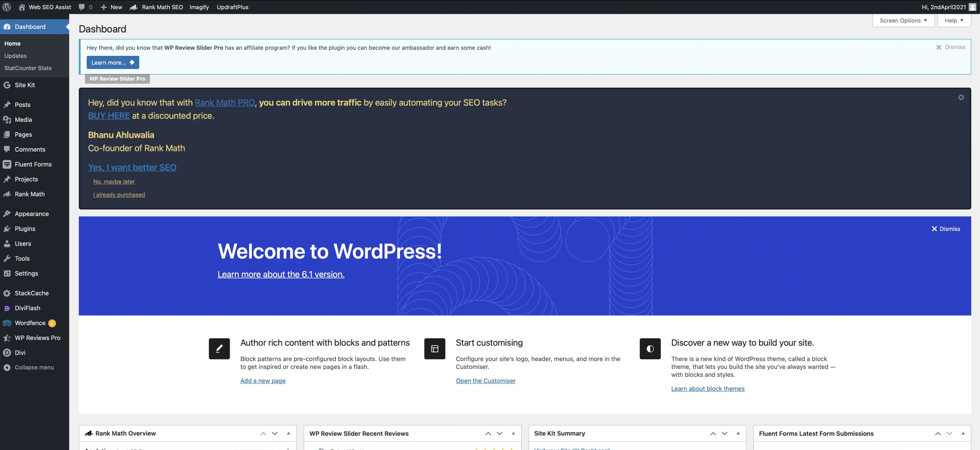Move Rank Math Overview widget down
This screenshot has width=980, height=450.
275,434
